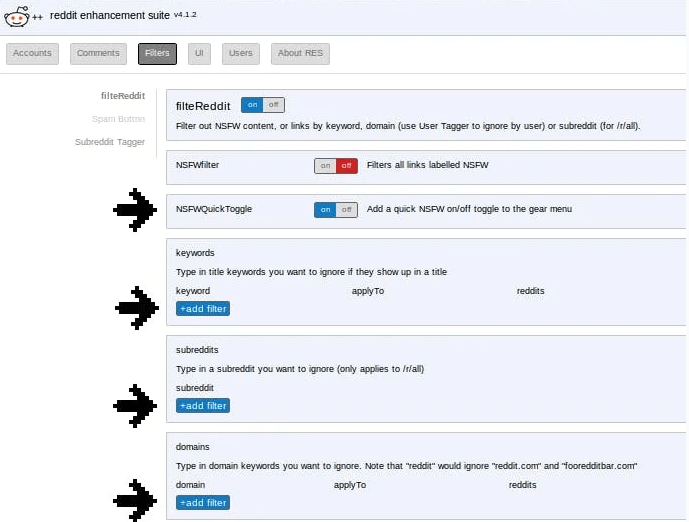Click the arrow pointing at keywords filter
The image size is (689, 522).
[x=133, y=308]
